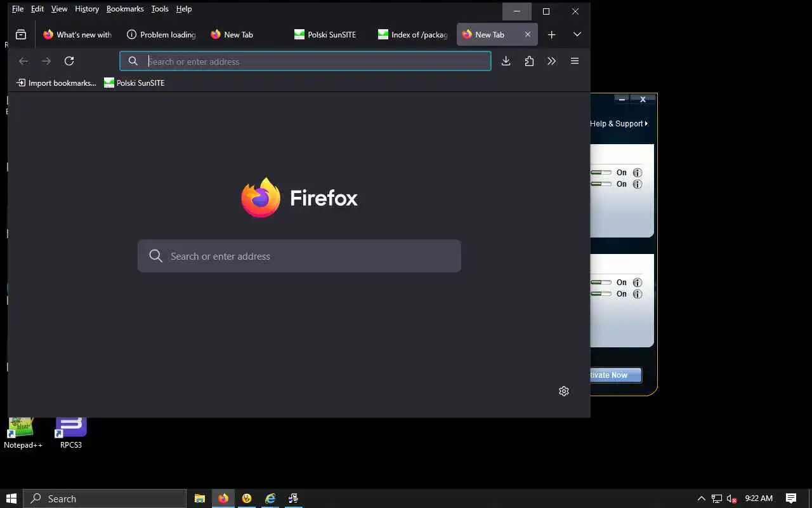Go forward using the forward arrow
Viewport: 812px width, 508px height.
[x=46, y=61]
